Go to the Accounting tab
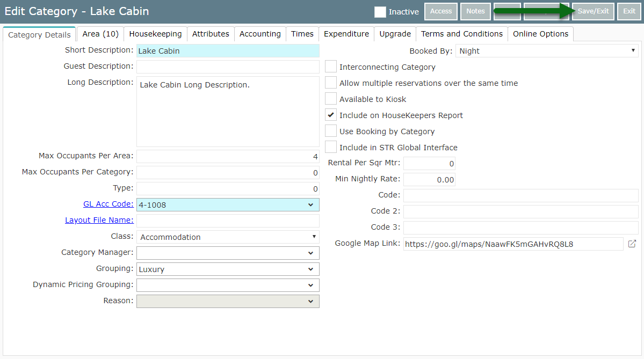Image resolution: width=644 pixels, height=359 pixels. click(x=260, y=34)
